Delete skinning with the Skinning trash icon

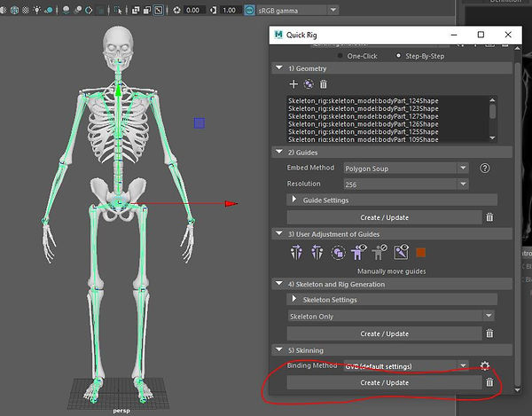click(x=489, y=382)
